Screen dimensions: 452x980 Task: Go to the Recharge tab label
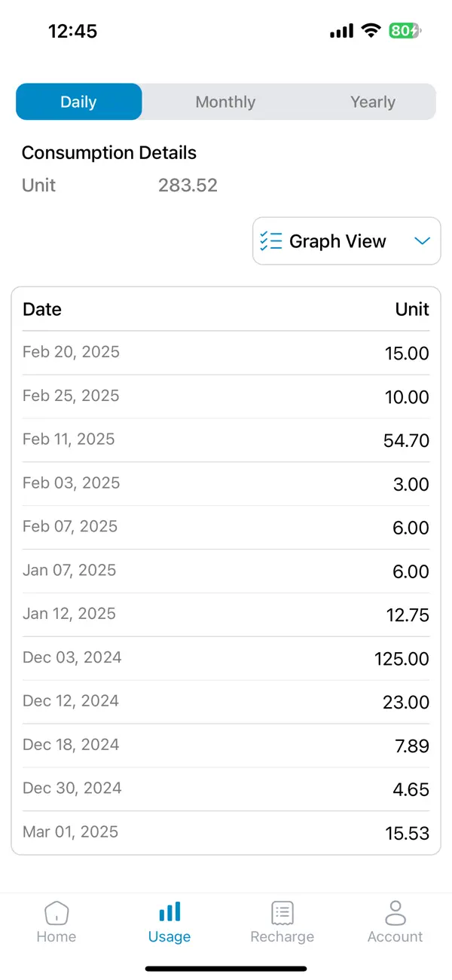click(282, 937)
